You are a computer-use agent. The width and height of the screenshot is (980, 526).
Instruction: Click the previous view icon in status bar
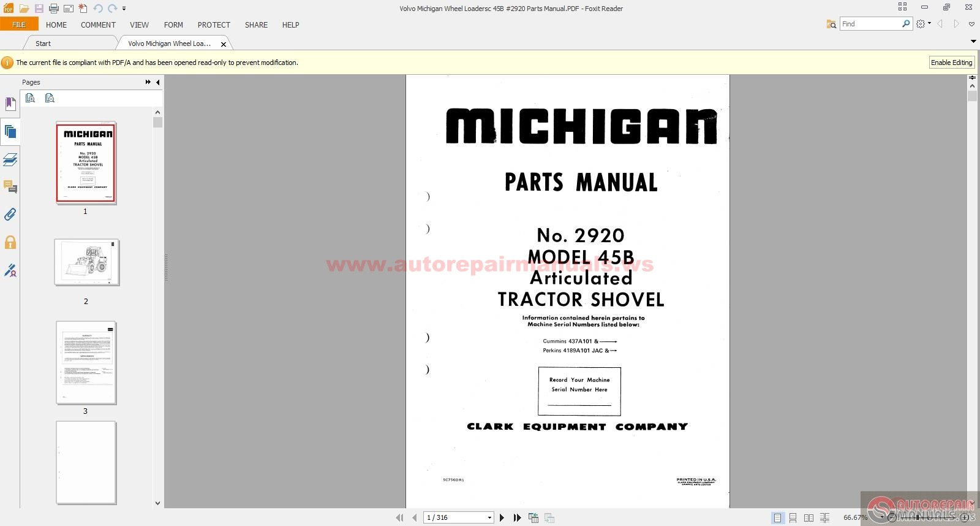[533, 518]
